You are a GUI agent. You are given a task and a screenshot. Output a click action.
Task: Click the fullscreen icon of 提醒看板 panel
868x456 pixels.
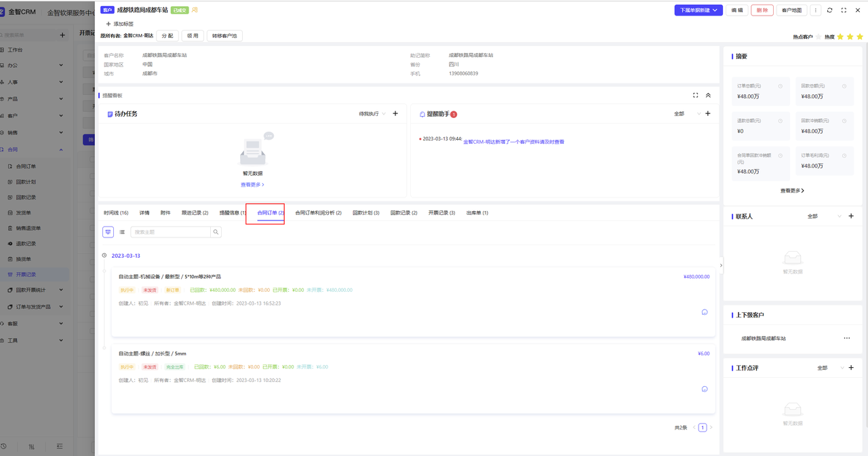(695, 96)
